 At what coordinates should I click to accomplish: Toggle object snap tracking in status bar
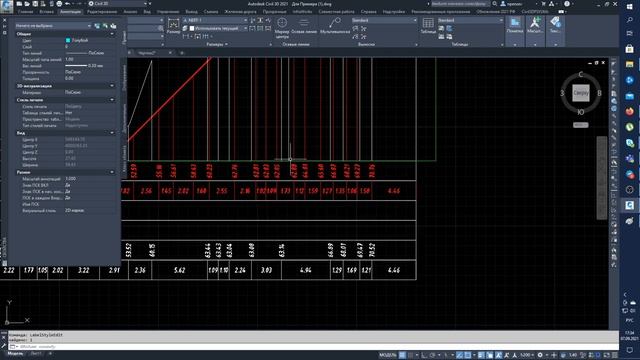(460, 355)
